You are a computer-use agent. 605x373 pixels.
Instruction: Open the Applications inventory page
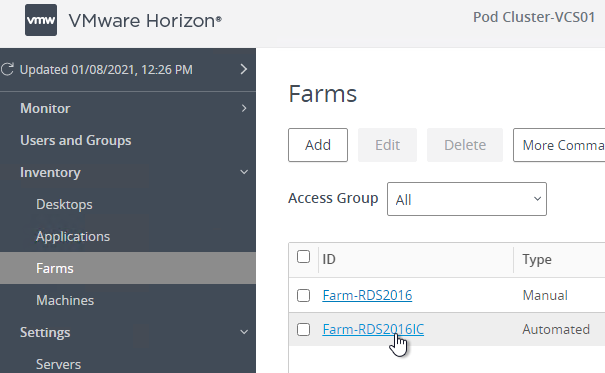[x=73, y=236]
